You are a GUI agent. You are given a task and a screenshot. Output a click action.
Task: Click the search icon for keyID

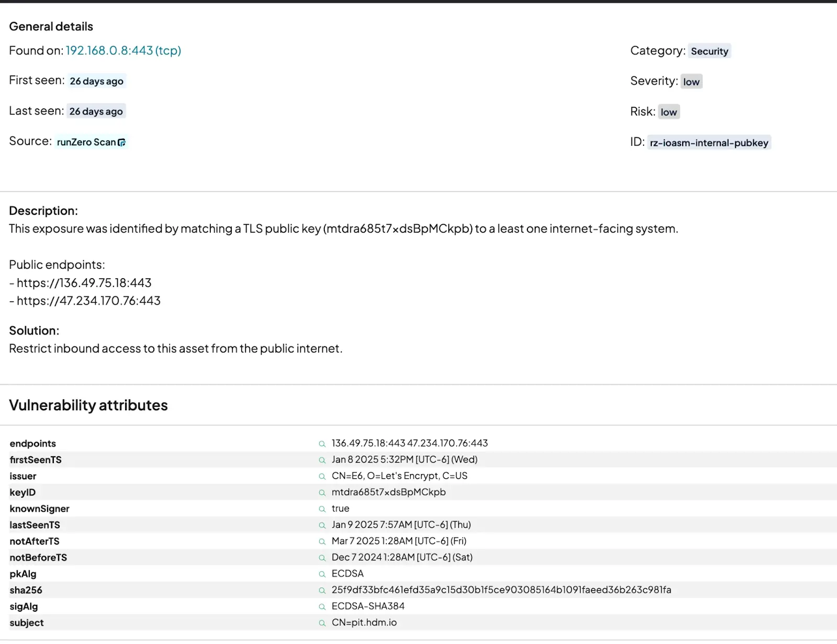coord(322,492)
